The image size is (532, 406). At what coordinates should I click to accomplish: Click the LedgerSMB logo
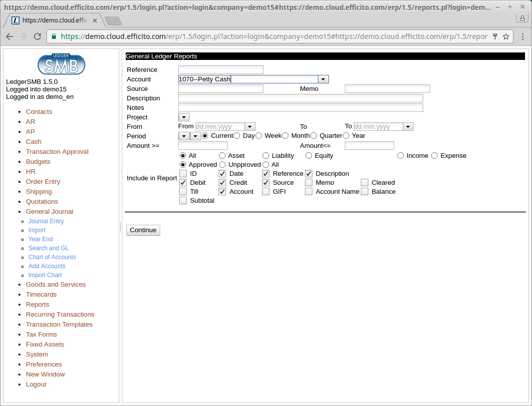coord(61,64)
